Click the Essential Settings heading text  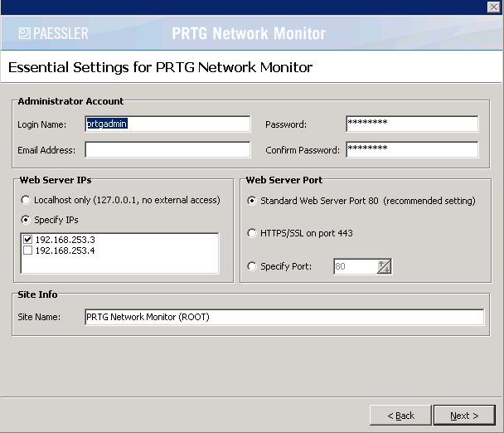coord(160,67)
